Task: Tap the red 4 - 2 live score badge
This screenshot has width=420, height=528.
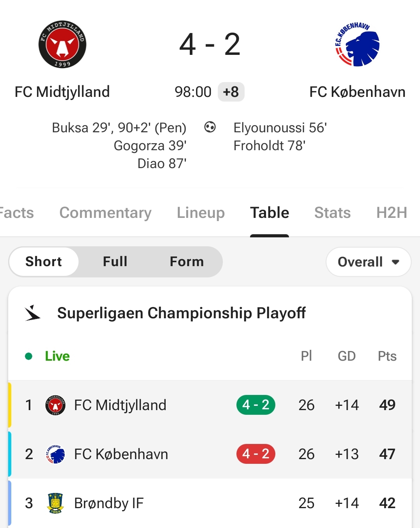Action: pos(256,454)
